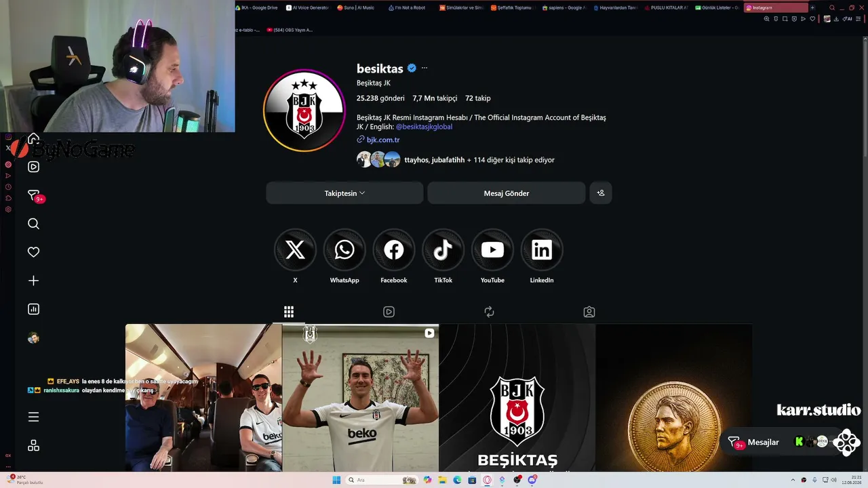
Task: Click the similar accounts add-person button
Action: tap(601, 193)
